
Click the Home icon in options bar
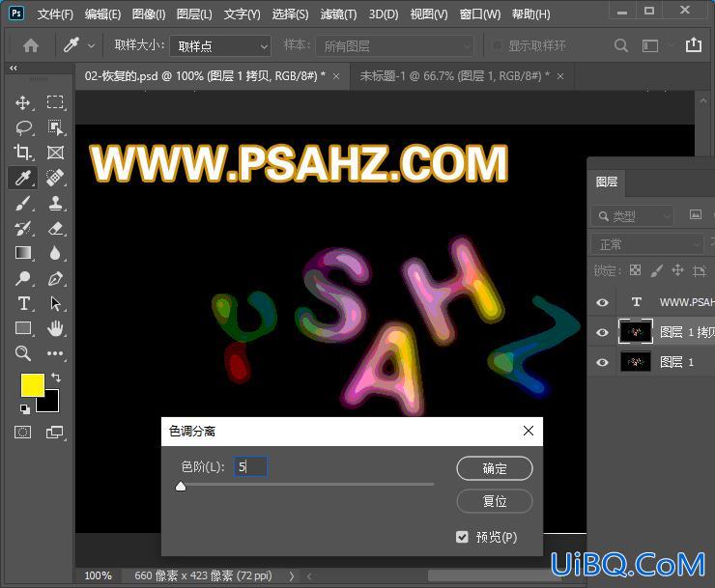tap(31, 45)
